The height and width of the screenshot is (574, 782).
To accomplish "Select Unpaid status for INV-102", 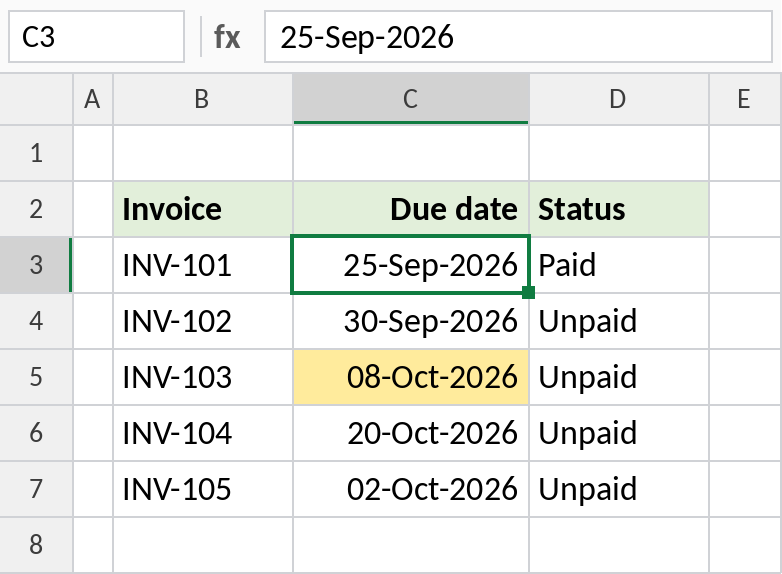I will (x=619, y=321).
